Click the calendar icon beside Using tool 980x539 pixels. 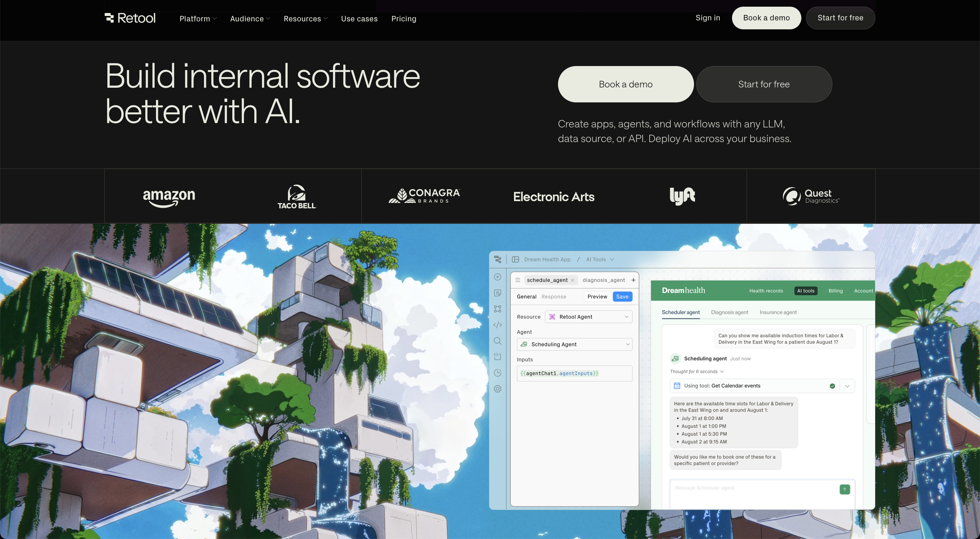click(x=677, y=386)
